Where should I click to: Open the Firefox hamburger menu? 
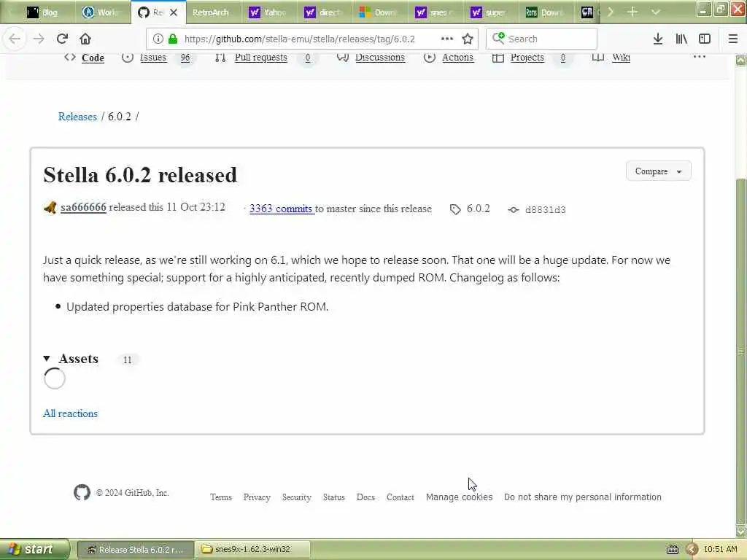click(733, 39)
